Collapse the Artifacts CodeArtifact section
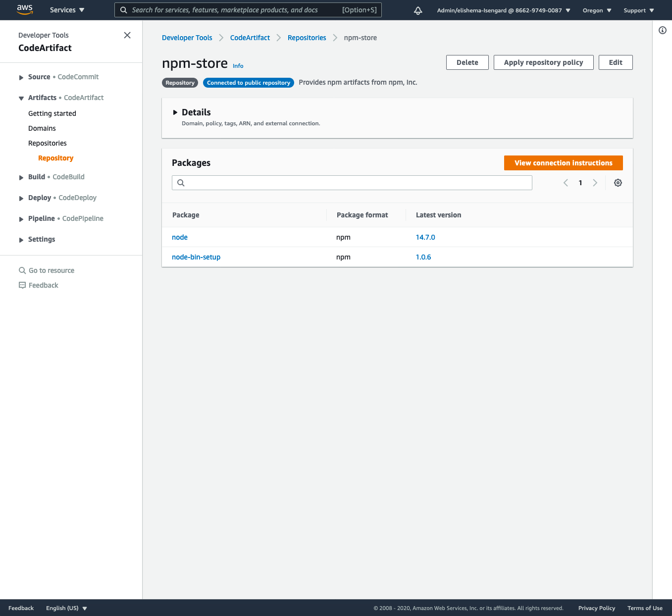The width and height of the screenshot is (672, 616). tap(21, 98)
